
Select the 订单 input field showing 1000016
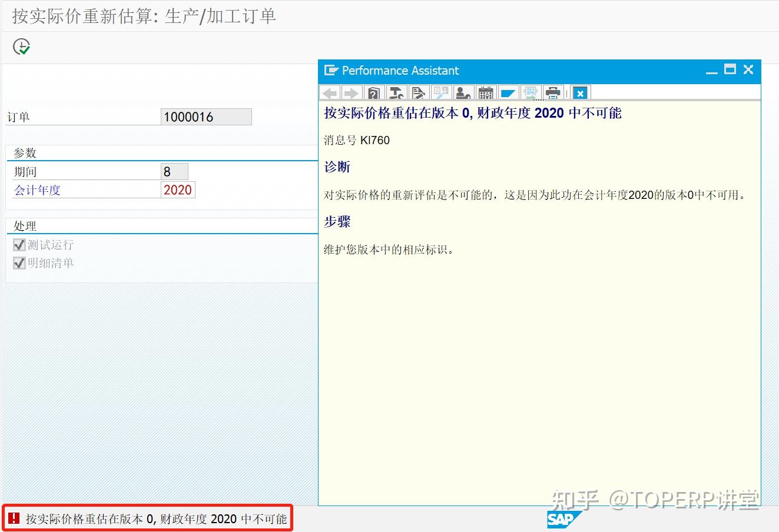coord(205,116)
